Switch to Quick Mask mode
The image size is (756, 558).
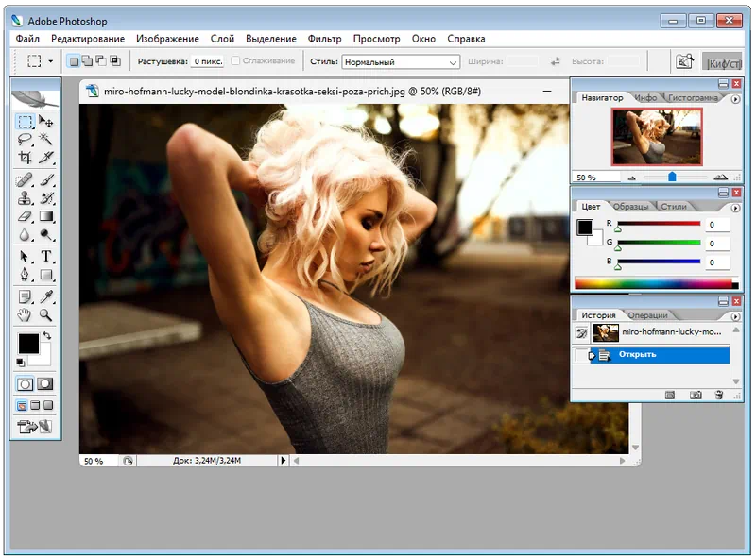click(x=45, y=384)
